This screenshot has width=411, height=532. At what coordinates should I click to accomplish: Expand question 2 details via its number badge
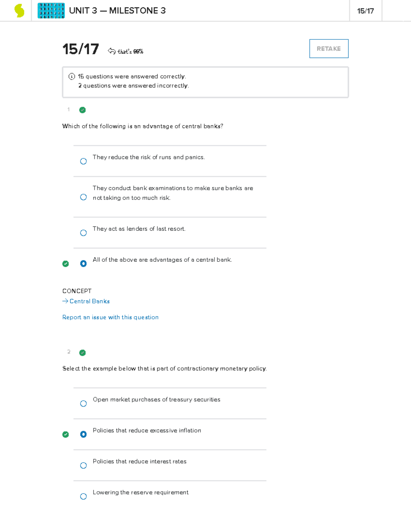69,352
